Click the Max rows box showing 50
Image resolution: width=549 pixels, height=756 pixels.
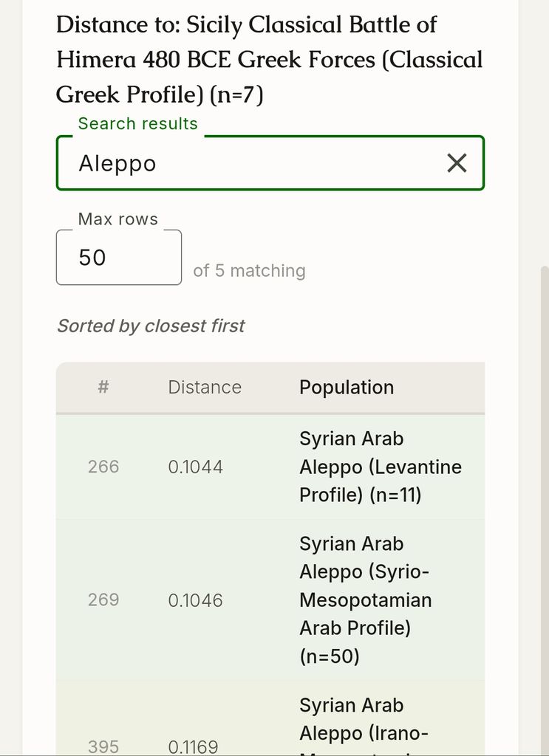pos(119,258)
